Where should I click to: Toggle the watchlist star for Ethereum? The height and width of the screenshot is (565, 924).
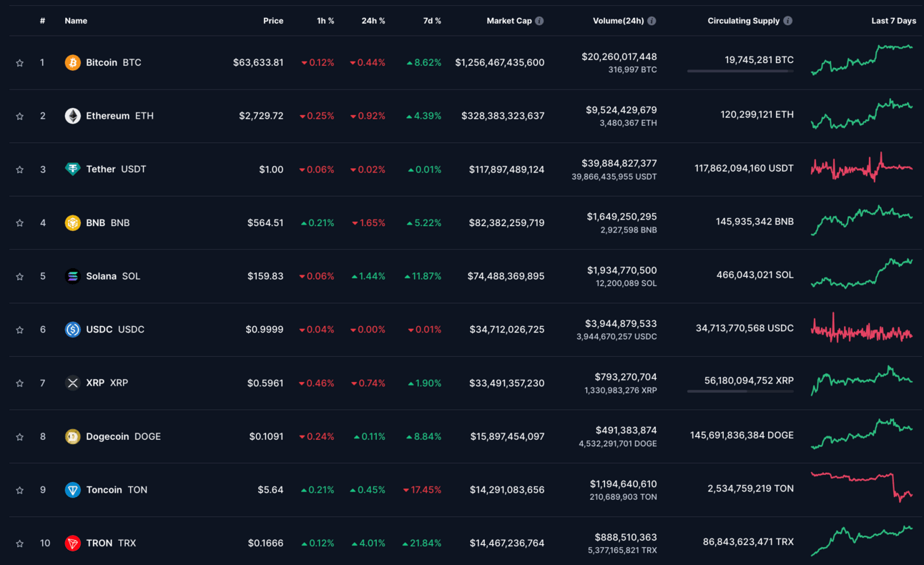pos(20,116)
